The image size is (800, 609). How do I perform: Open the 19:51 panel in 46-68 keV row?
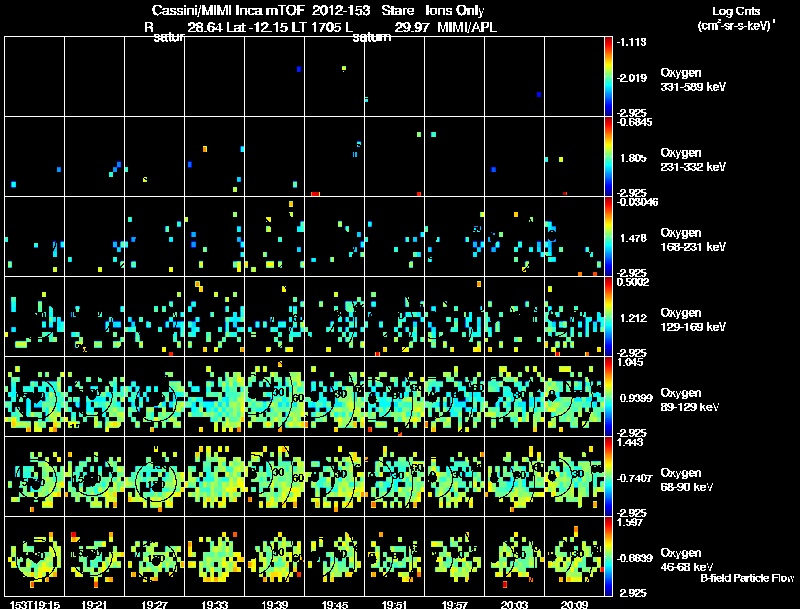click(394, 556)
